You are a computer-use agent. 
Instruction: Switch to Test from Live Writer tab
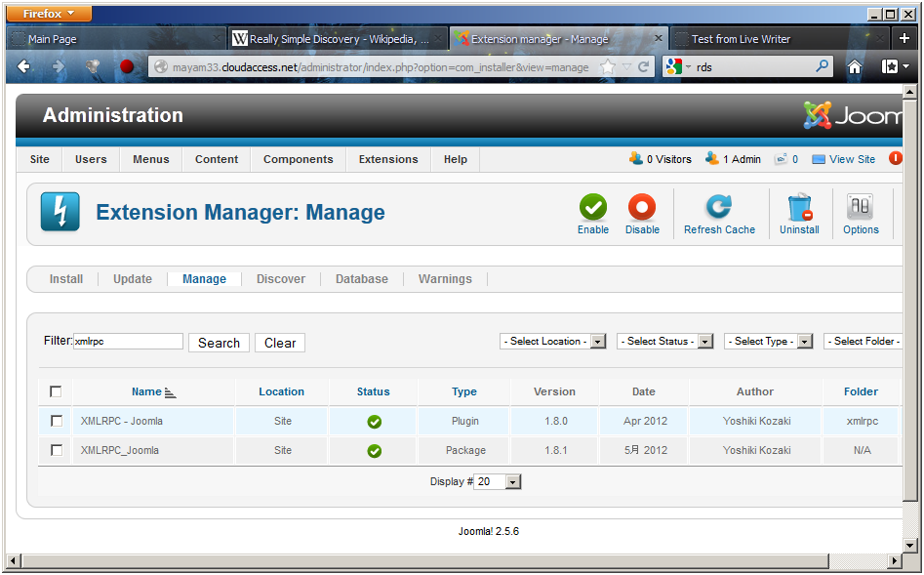pos(781,39)
